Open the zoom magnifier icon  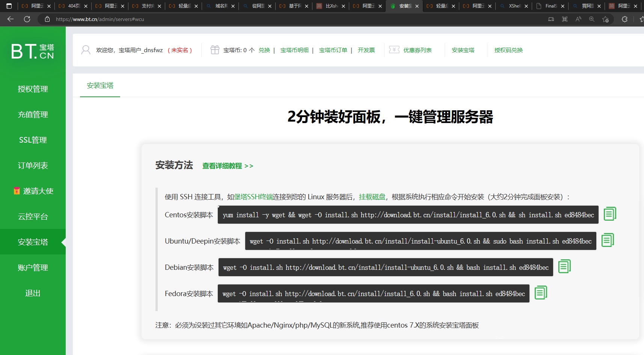click(x=592, y=19)
